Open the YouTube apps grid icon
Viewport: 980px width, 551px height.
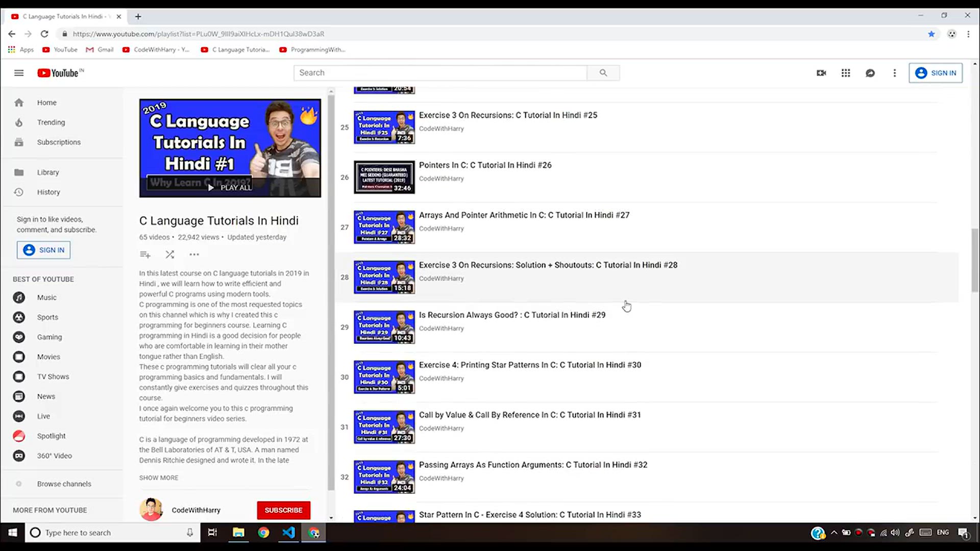(x=846, y=73)
